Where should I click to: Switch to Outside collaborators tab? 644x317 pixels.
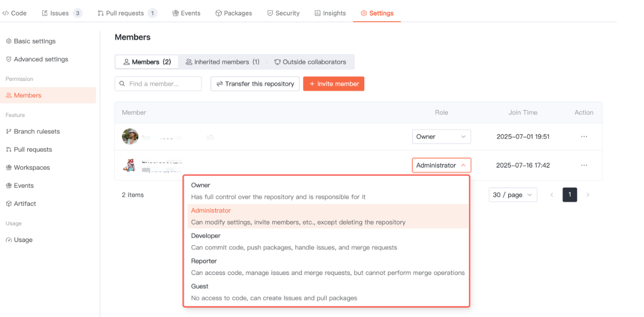(309, 62)
